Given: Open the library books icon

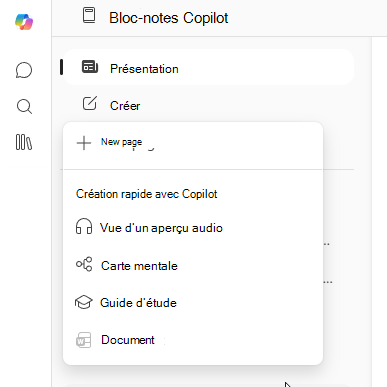Looking at the screenshot, I should coord(24,142).
